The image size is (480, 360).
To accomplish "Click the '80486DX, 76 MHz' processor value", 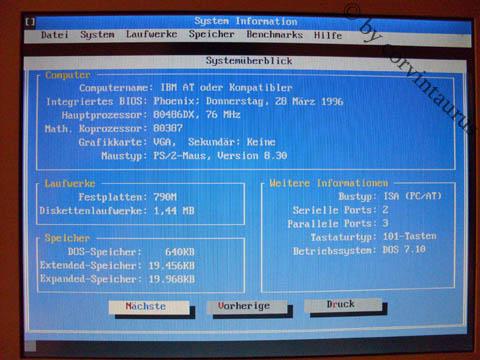I will (x=197, y=115).
